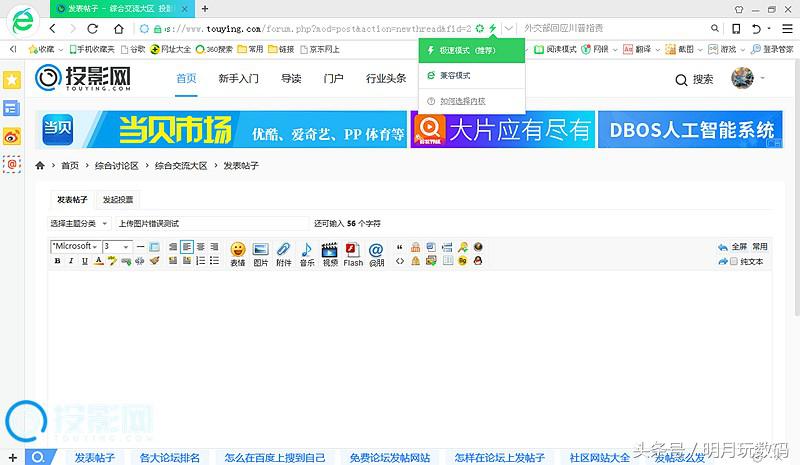
Task: Switch the editor to 全屏 mode
Action: (x=739, y=247)
